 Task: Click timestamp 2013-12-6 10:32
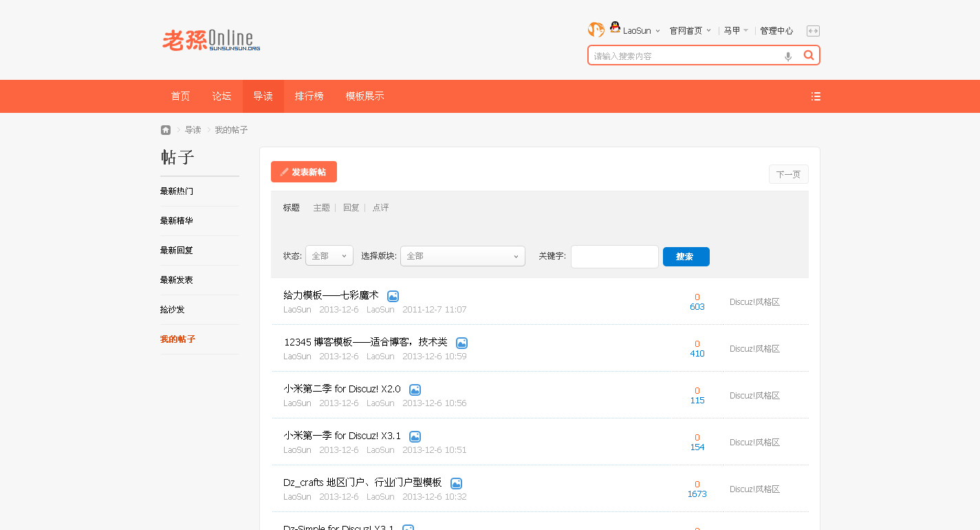pyautogui.click(x=435, y=497)
